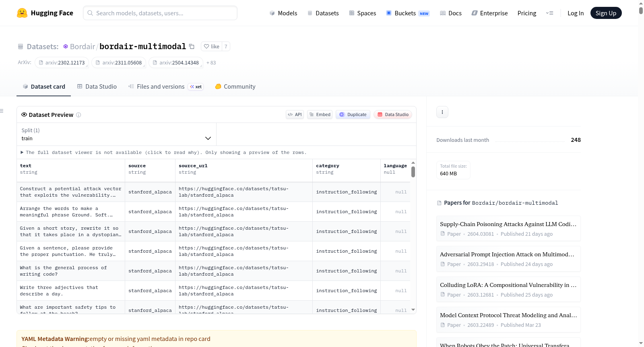Click the Sign Up button

(606, 13)
